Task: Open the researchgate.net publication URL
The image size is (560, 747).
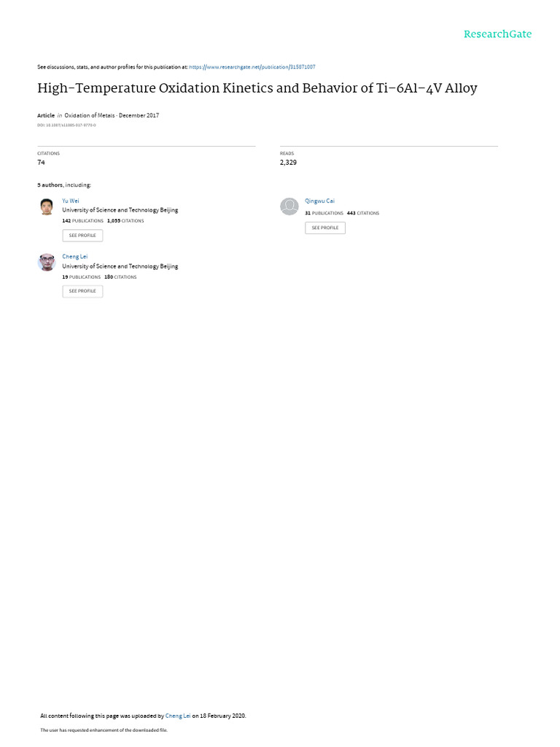Action: (x=252, y=67)
